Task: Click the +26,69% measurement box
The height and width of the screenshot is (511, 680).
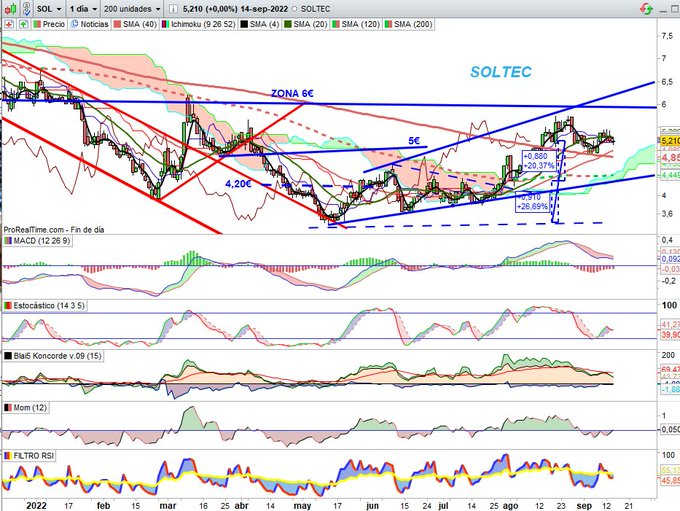Action: tap(532, 202)
